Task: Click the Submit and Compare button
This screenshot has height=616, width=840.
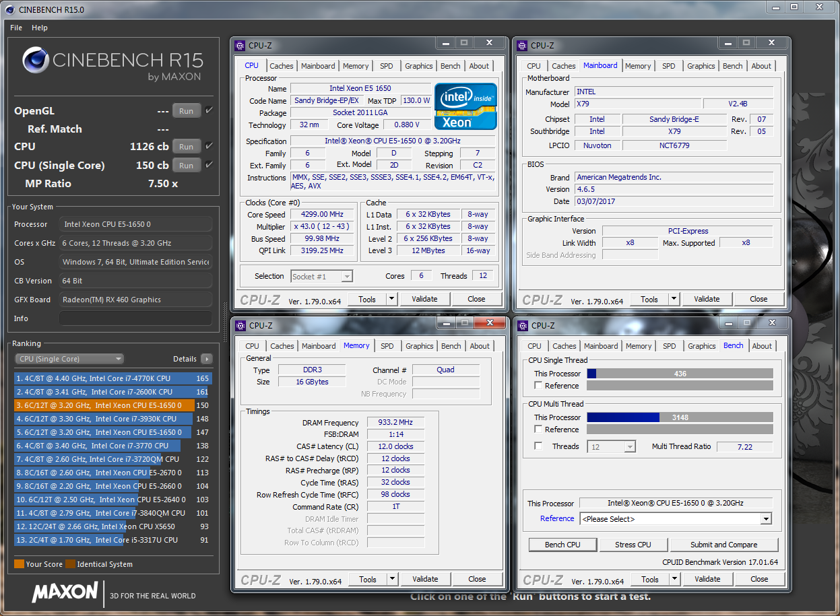Action: [x=723, y=545]
